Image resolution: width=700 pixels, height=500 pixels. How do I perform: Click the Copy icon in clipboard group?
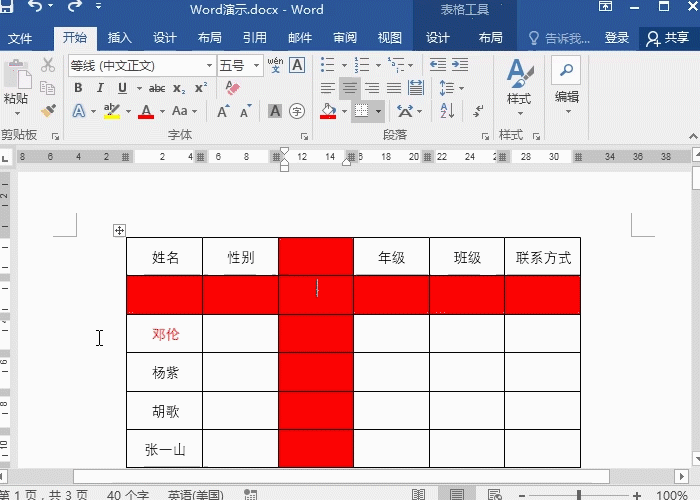[47, 88]
